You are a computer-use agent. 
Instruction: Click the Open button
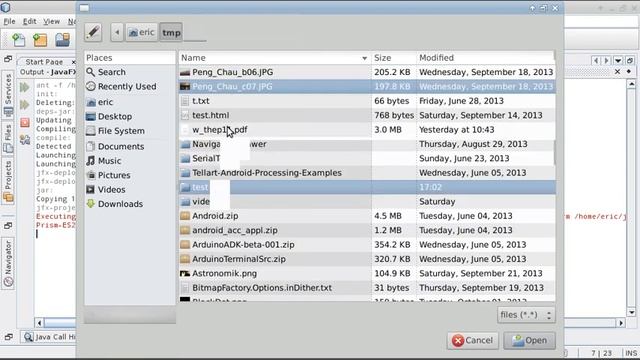click(529, 340)
